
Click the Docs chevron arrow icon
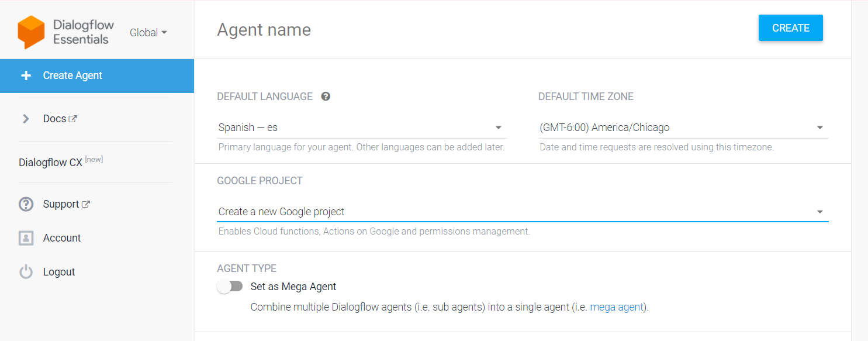pyautogui.click(x=26, y=118)
